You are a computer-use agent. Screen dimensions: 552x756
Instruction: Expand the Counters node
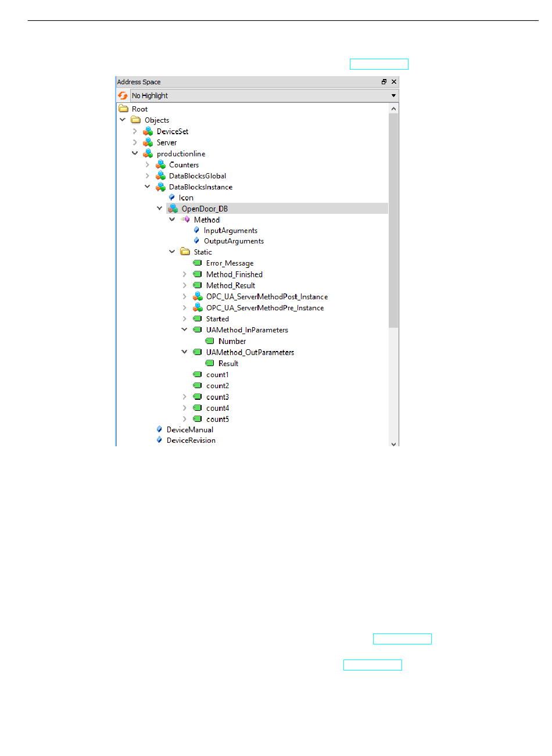tap(147, 164)
